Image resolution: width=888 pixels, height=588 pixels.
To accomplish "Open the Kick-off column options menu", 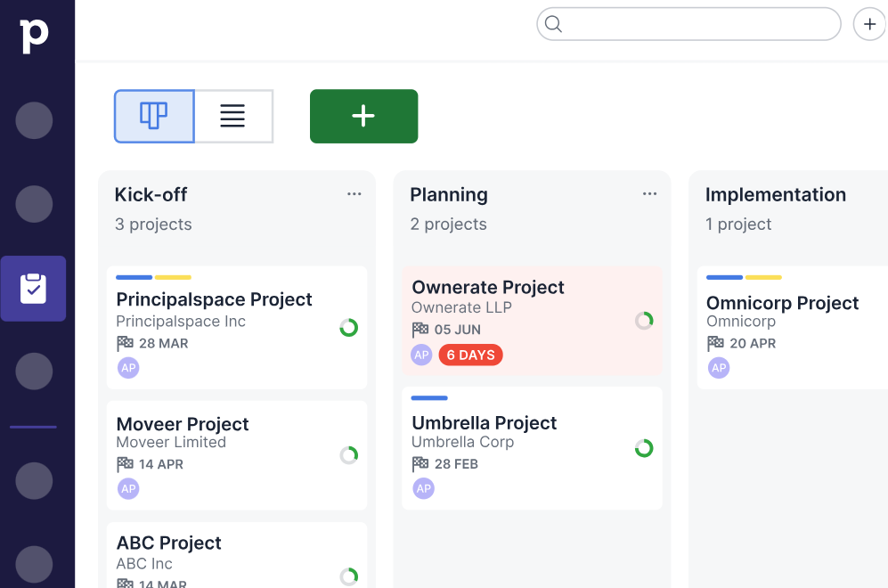I will coord(354,194).
